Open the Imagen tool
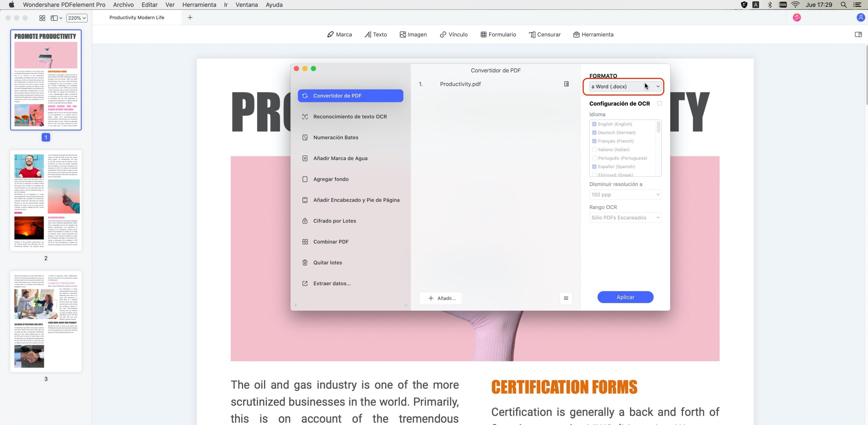The height and width of the screenshot is (425, 868). click(413, 34)
